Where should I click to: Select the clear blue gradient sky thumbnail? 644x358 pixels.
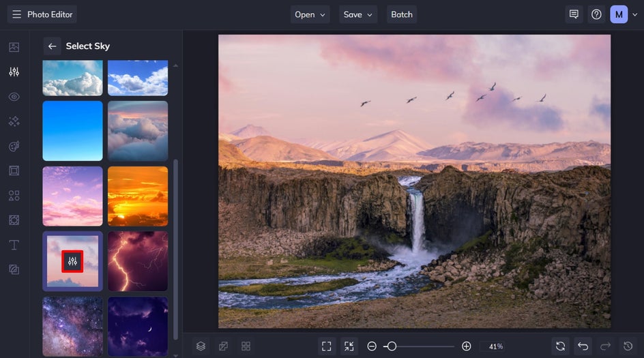point(73,131)
